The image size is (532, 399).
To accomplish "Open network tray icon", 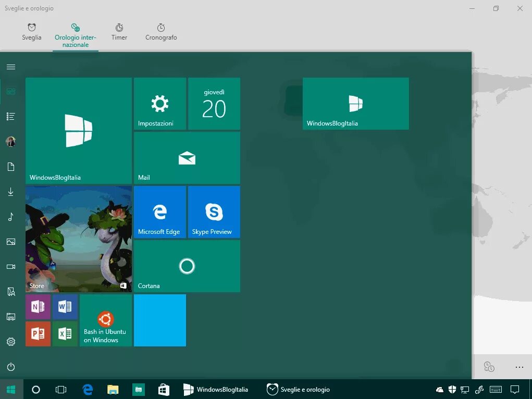I will pyautogui.click(x=464, y=390).
